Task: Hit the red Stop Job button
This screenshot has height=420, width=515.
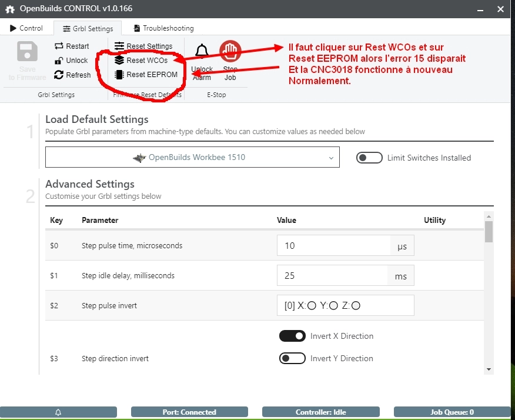Action: tap(230, 51)
